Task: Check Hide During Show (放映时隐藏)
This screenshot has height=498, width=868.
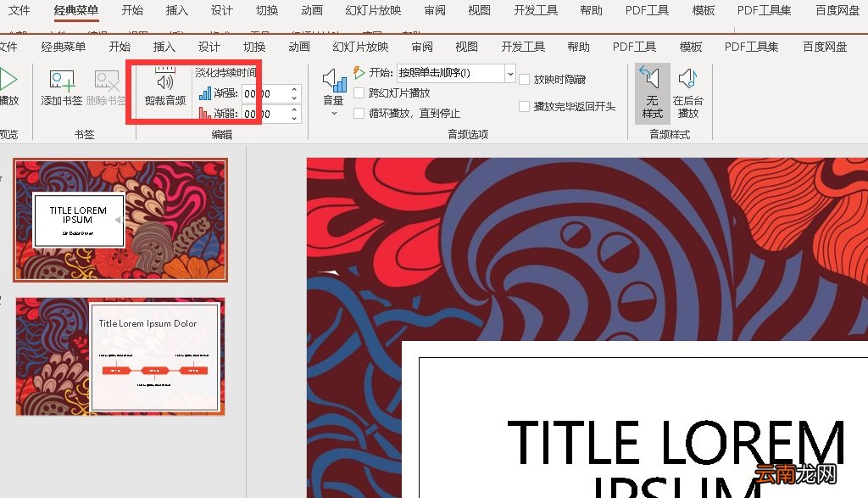Action: (x=525, y=79)
